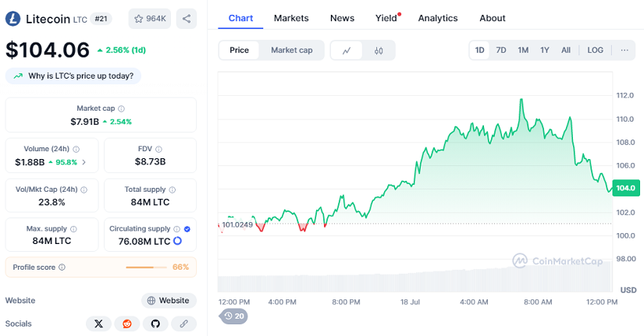This screenshot has width=644, height=336.
Task: Click the 76.08M LTC circulating value
Action: (144, 241)
